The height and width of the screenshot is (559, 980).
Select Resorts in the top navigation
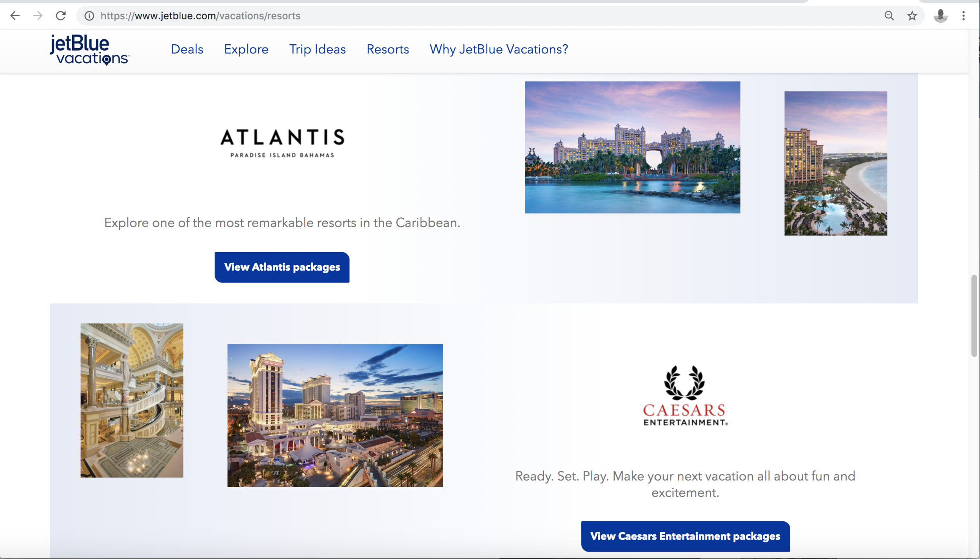pos(388,49)
